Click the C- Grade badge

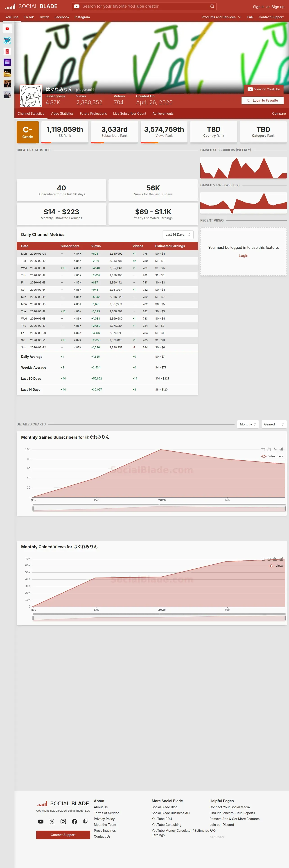[x=28, y=132]
